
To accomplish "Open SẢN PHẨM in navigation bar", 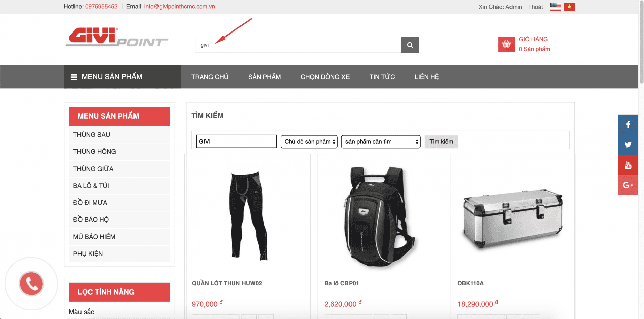I will point(264,77).
